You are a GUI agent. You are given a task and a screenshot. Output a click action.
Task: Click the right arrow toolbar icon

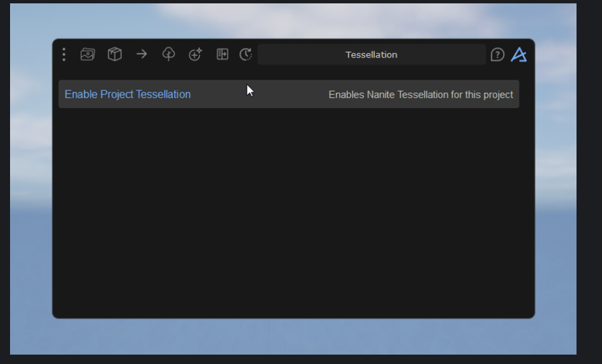141,54
